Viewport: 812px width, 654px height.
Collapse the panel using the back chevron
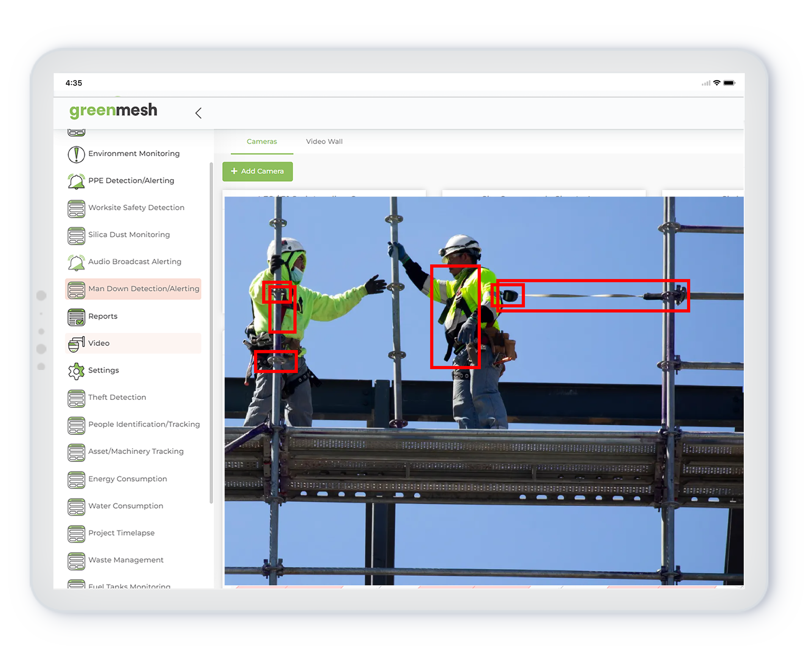(198, 113)
